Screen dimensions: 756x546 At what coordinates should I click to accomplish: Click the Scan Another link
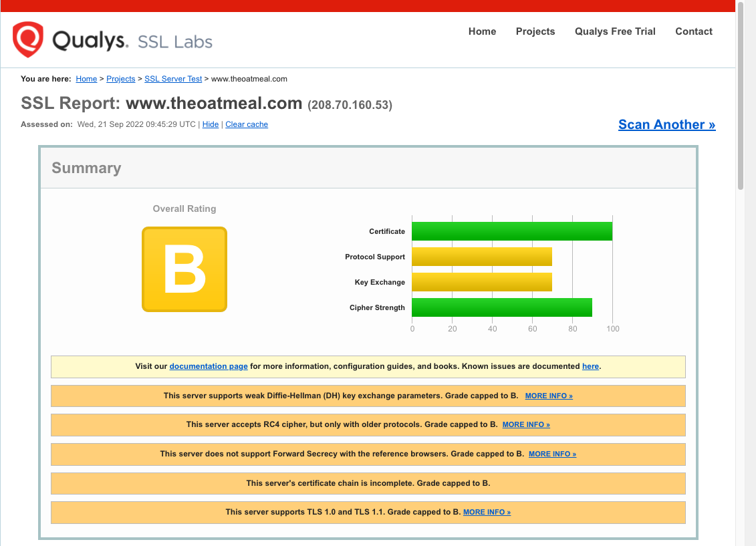(x=666, y=125)
